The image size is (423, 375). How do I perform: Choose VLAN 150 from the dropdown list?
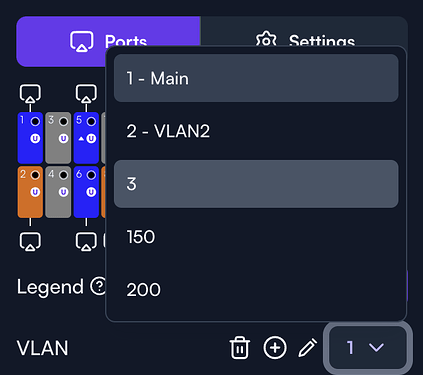pos(256,237)
